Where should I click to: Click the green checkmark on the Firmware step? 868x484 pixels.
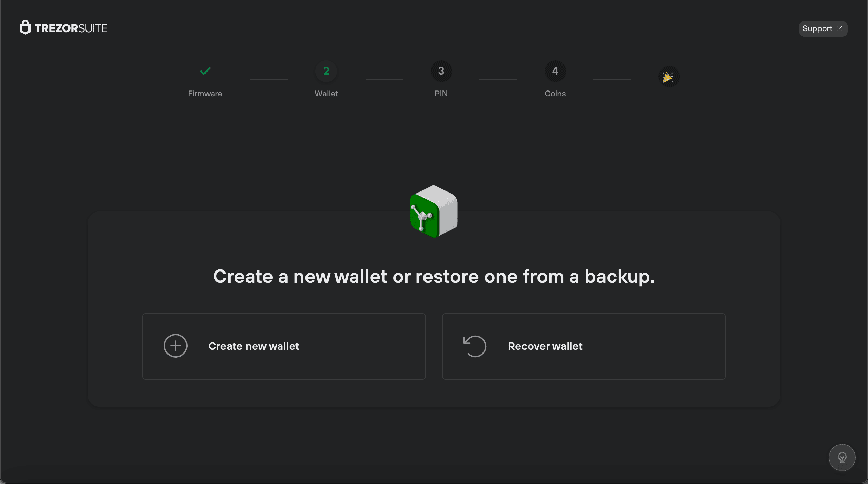pyautogui.click(x=205, y=71)
